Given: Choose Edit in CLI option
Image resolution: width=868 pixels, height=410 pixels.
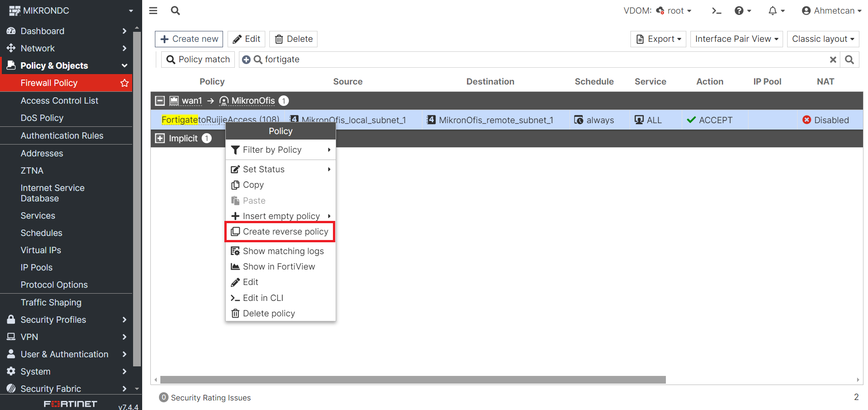Looking at the screenshot, I should tap(280, 298).
